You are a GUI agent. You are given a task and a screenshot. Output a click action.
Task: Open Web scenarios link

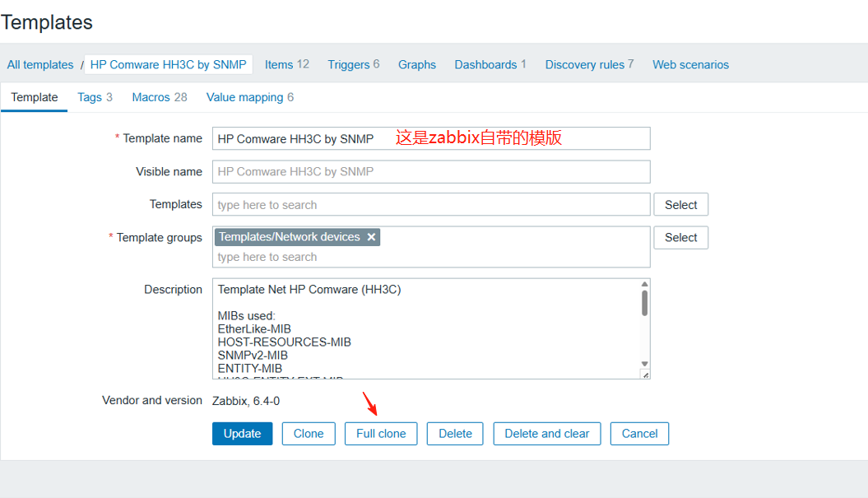pos(690,65)
